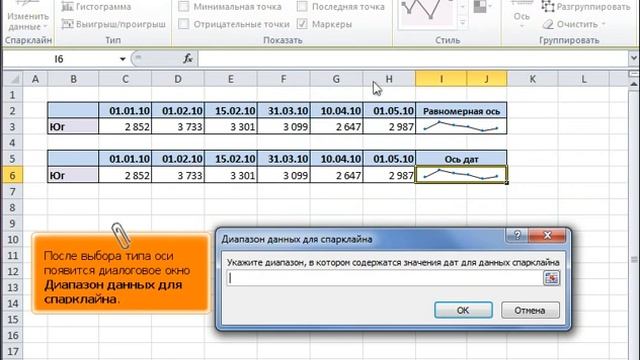The height and width of the screenshot is (360, 640).
Task: Click cell with 3 099 in row 3
Action: tap(284, 127)
